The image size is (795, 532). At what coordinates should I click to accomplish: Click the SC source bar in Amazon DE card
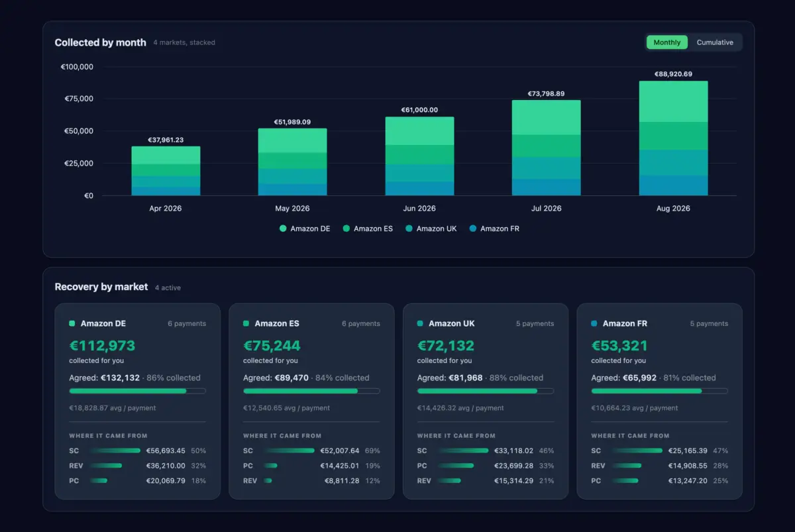click(x=114, y=451)
